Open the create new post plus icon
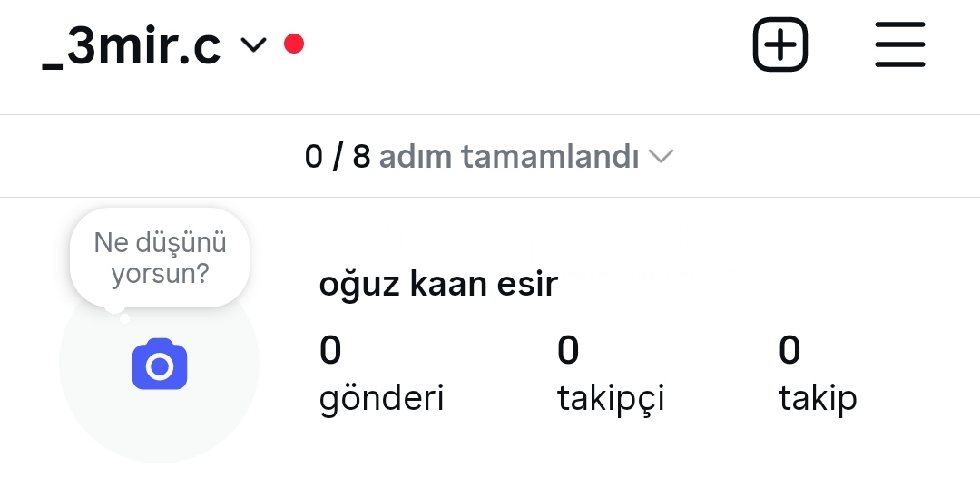Image resolution: width=980 pixels, height=487 pixels. (x=779, y=44)
